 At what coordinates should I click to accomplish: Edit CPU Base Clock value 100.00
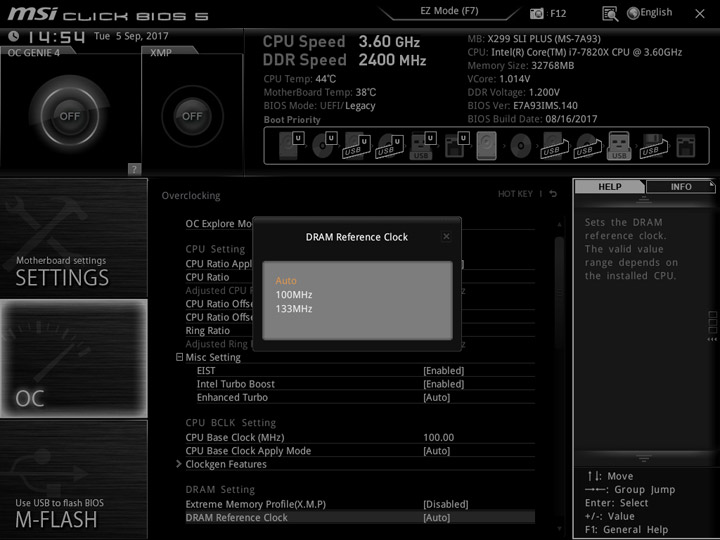pyautogui.click(x=439, y=437)
